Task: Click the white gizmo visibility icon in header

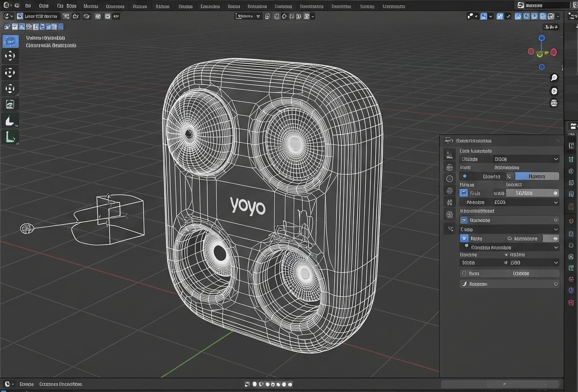Action: point(470,16)
